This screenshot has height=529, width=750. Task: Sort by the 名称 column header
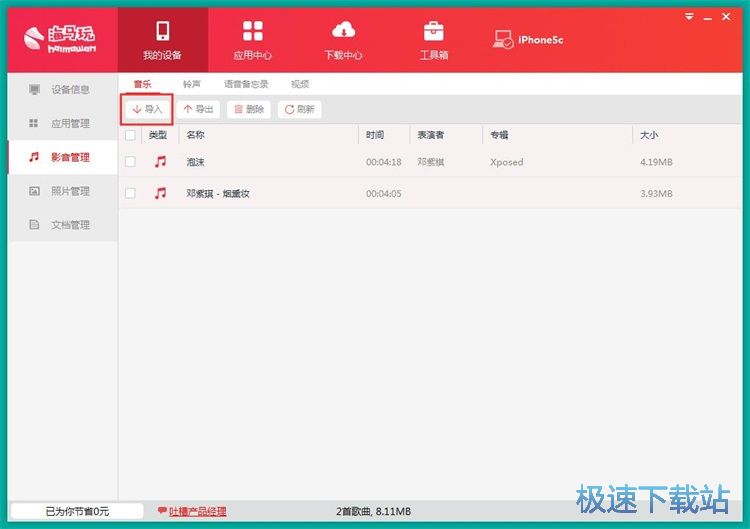tap(195, 135)
